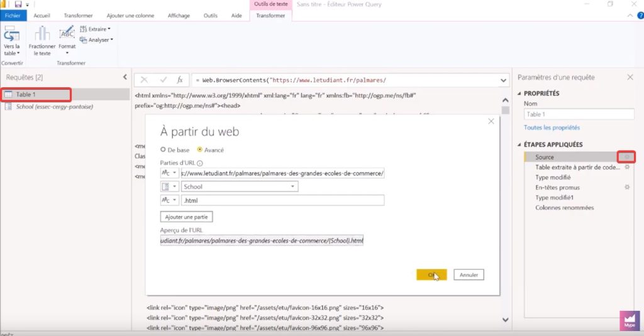The height and width of the screenshot is (336, 644).
Task: Select the En-têtes promus step
Action: coord(557,188)
